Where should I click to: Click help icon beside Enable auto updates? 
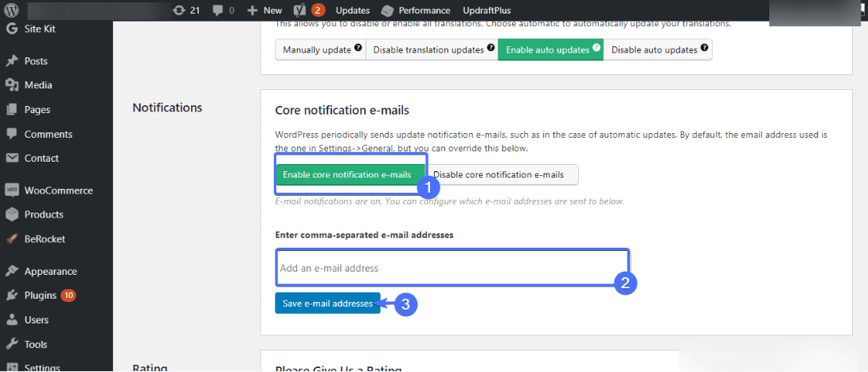click(596, 48)
